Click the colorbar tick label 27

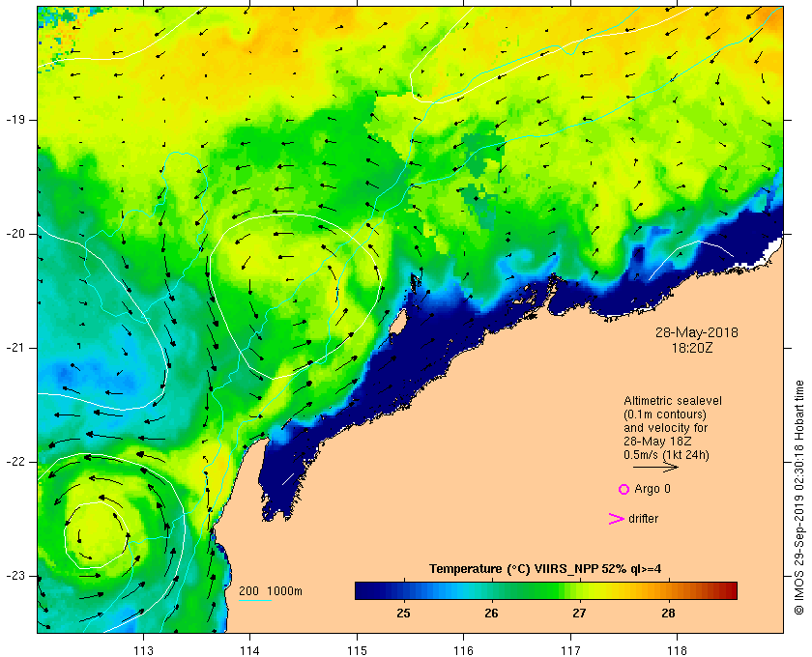[579, 614]
